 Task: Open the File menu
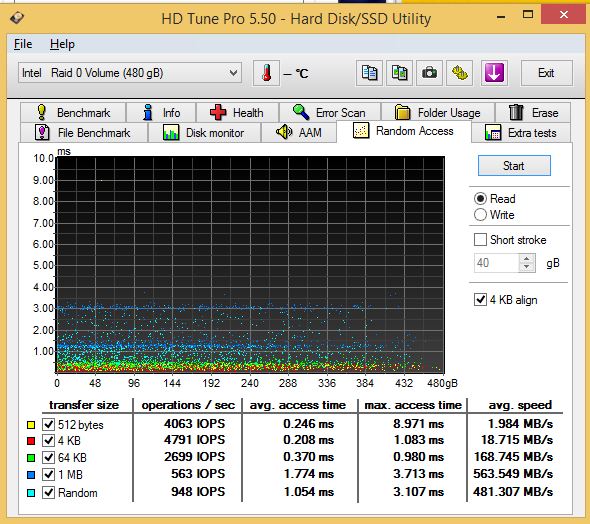point(23,44)
